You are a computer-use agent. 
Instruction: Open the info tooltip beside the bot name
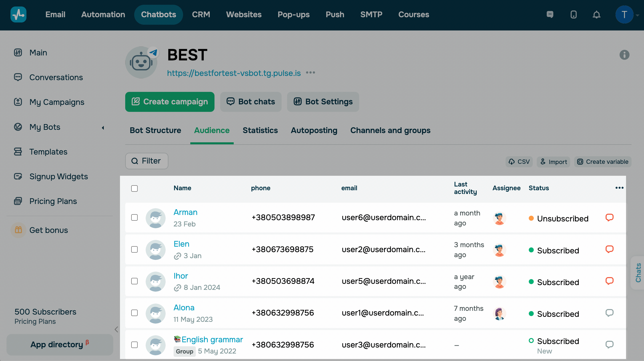[x=625, y=55]
